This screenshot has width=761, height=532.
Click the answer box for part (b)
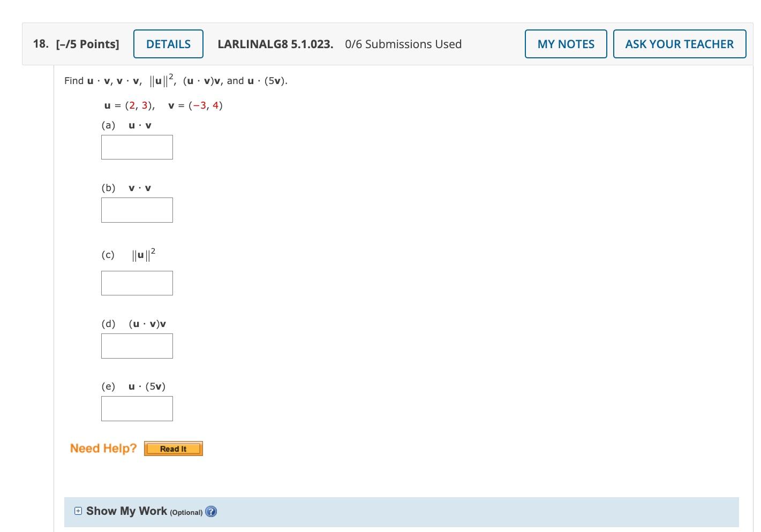[137, 209]
